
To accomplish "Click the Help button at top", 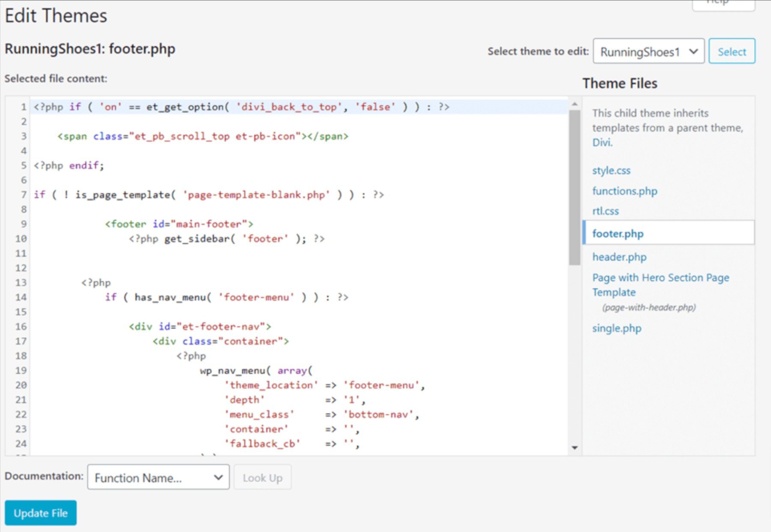I will pos(724,3).
